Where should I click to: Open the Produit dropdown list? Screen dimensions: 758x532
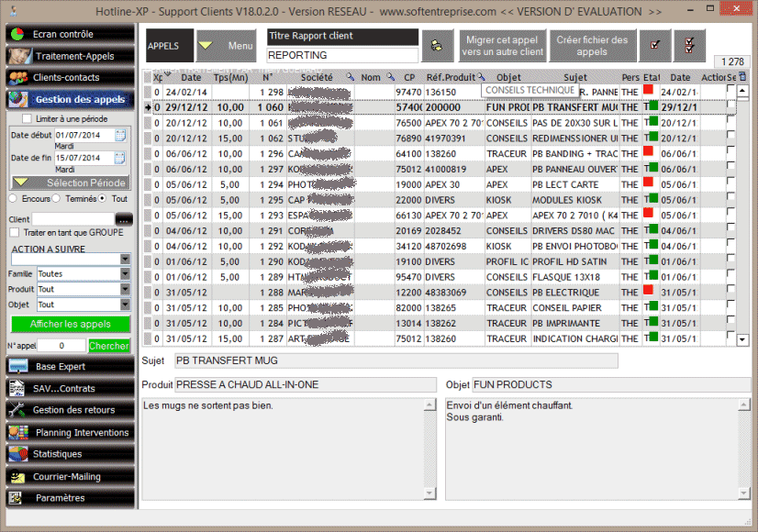126,289
